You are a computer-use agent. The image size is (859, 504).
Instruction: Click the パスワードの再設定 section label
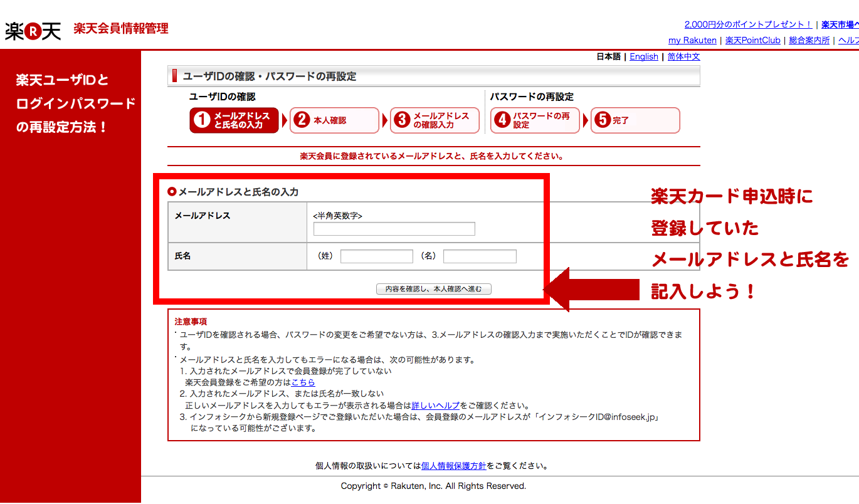[532, 97]
